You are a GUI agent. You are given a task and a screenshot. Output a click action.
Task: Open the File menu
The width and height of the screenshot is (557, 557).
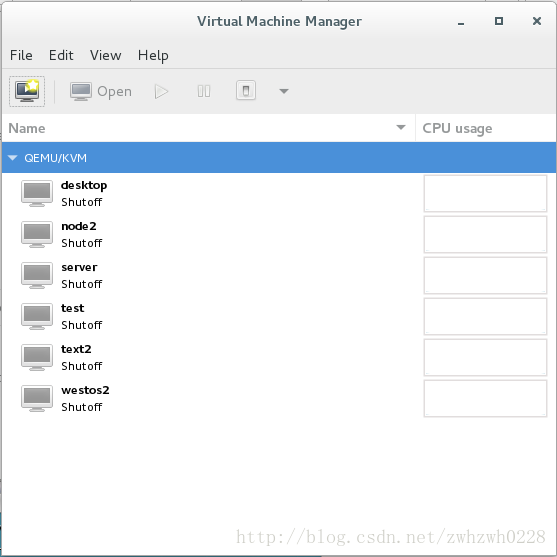21,55
